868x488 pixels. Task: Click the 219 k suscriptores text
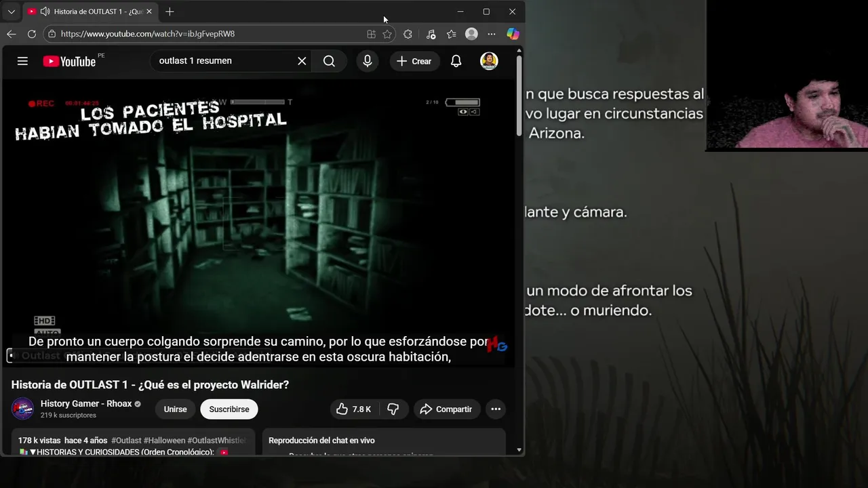68,415
